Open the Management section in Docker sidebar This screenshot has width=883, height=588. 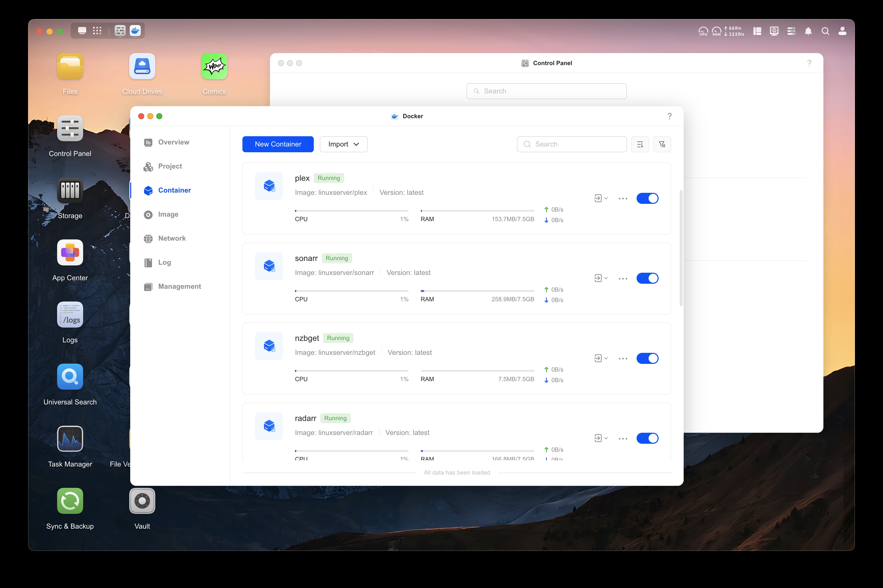pyautogui.click(x=179, y=286)
